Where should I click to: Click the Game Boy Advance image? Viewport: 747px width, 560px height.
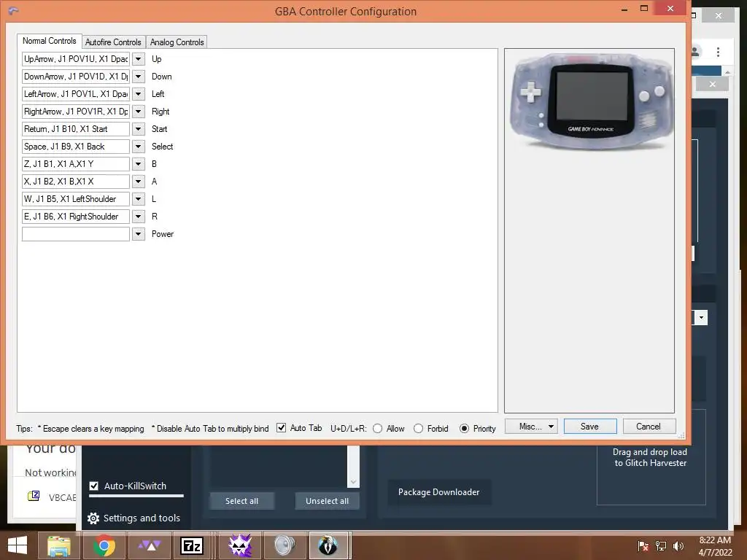coord(590,101)
